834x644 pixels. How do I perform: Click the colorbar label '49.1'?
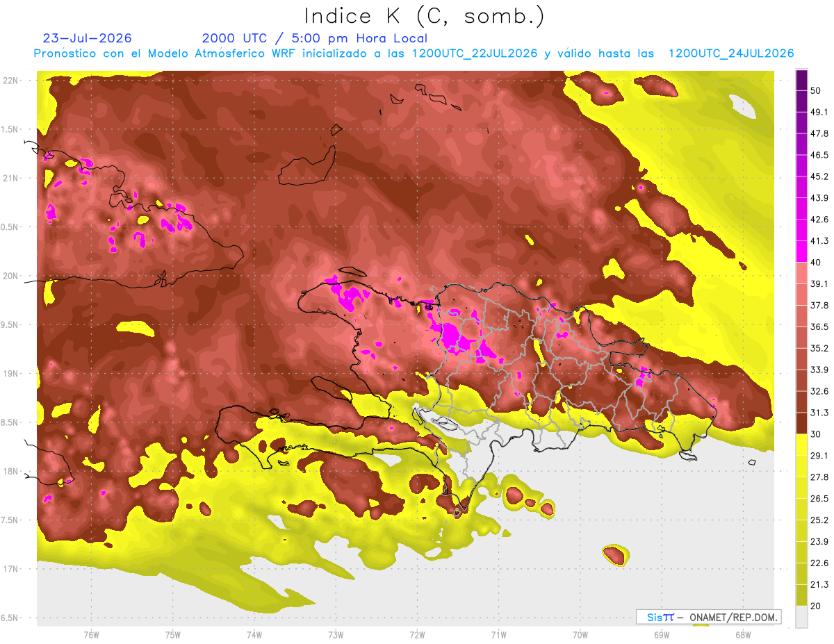pyautogui.click(x=819, y=112)
